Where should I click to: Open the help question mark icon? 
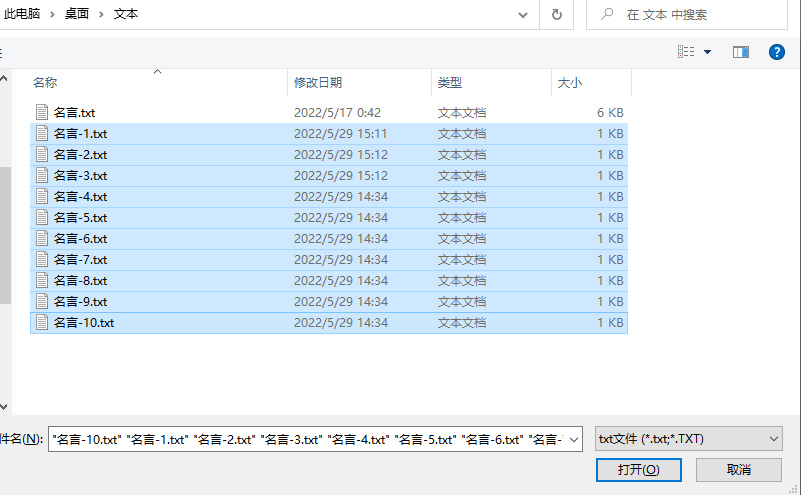pos(776,52)
